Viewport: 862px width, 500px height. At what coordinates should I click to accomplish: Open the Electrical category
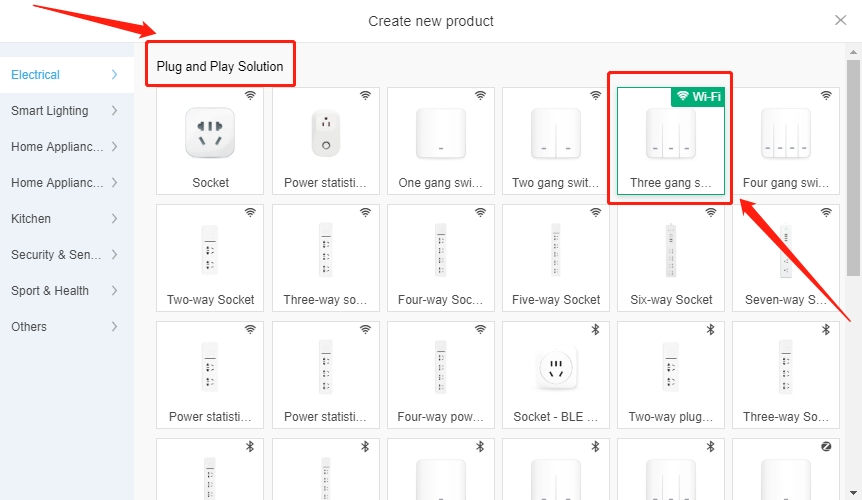(x=67, y=75)
